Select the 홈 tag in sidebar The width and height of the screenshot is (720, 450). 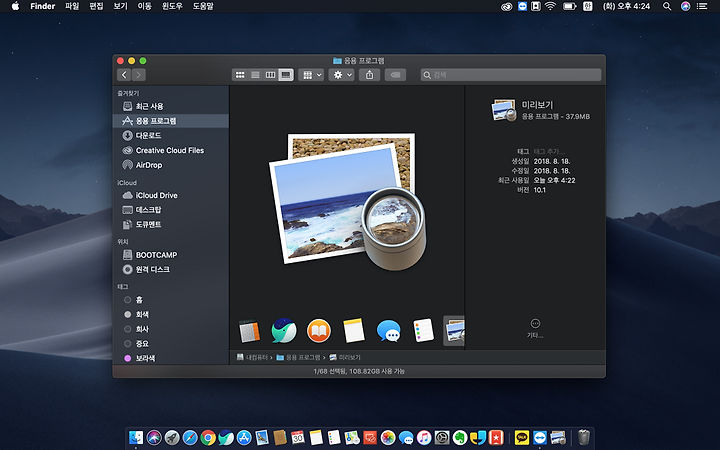tap(171, 300)
